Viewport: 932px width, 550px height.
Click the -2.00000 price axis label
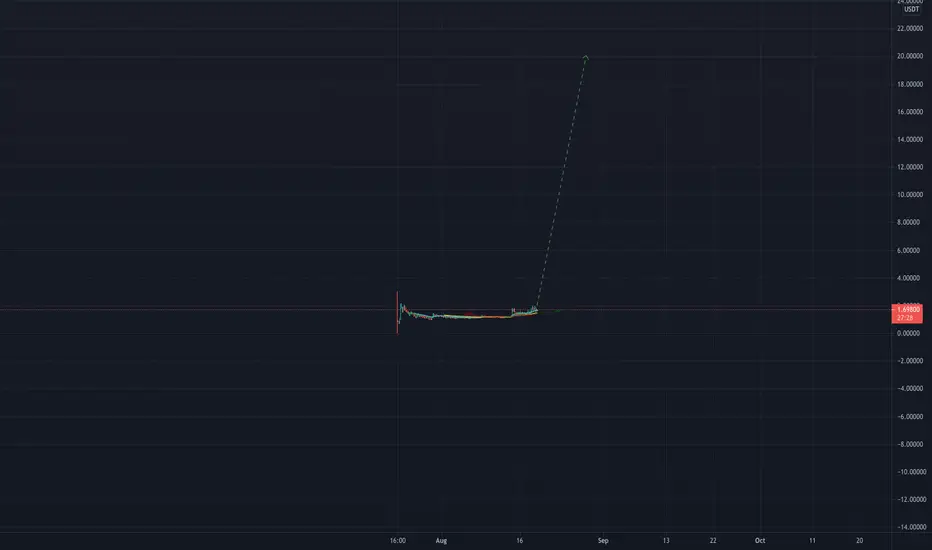(910, 361)
